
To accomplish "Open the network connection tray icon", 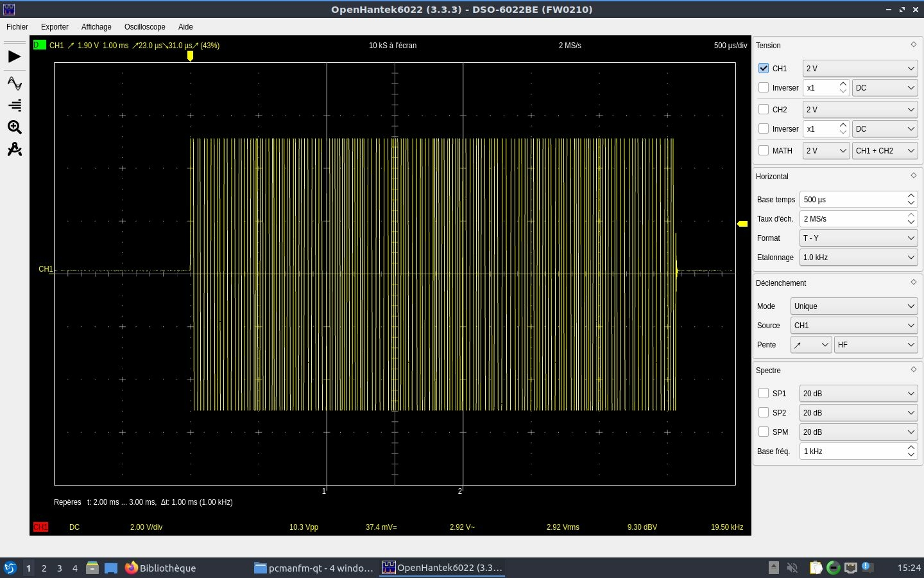I will [851, 568].
